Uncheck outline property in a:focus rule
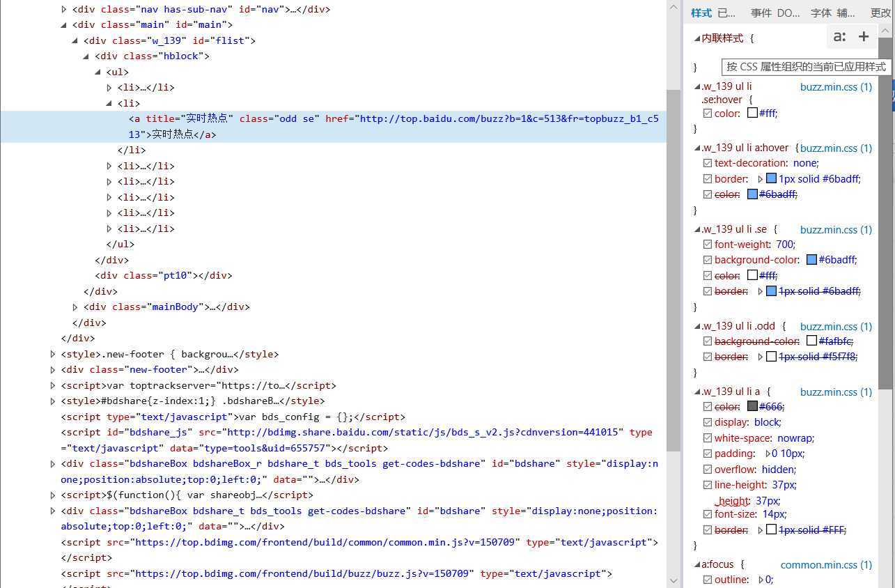This screenshot has width=895, height=588. (x=708, y=580)
